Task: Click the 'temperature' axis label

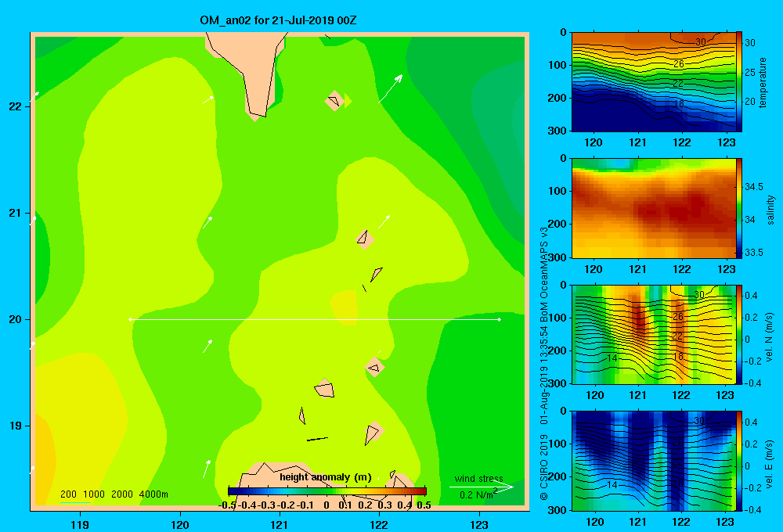Action: [x=763, y=82]
